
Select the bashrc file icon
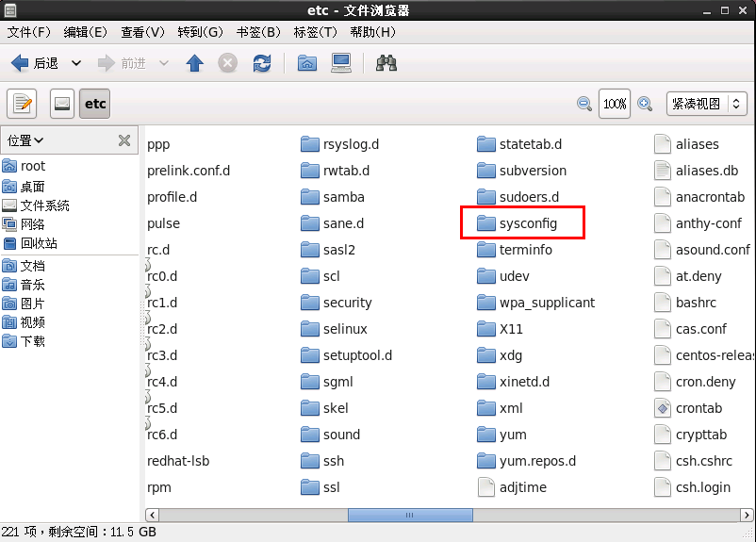663,303
